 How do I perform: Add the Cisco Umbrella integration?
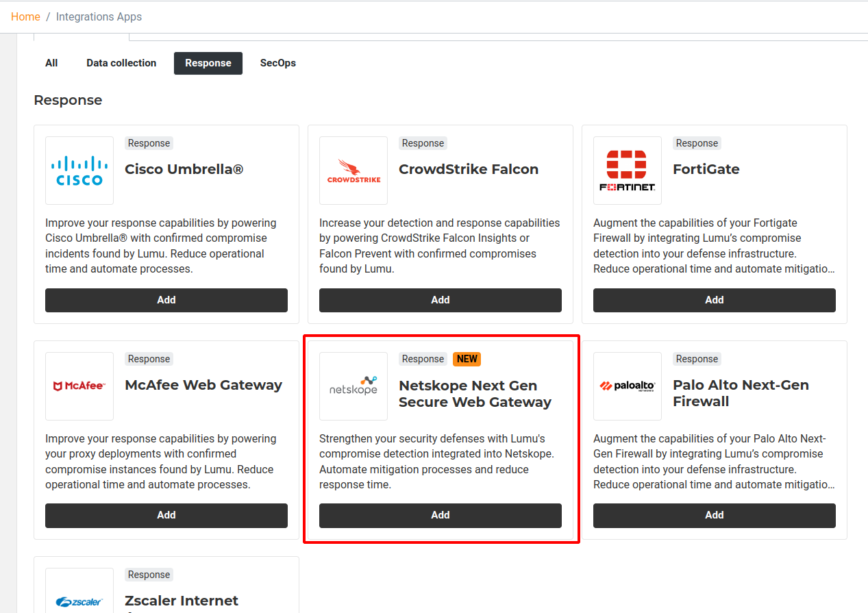pos(166,300)
